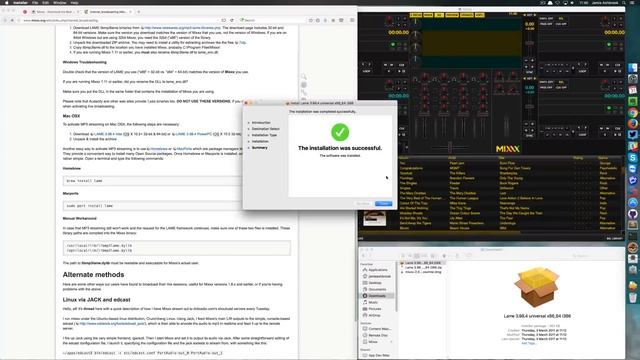
Task: Open the Apple menu
Action: point(6,2)
